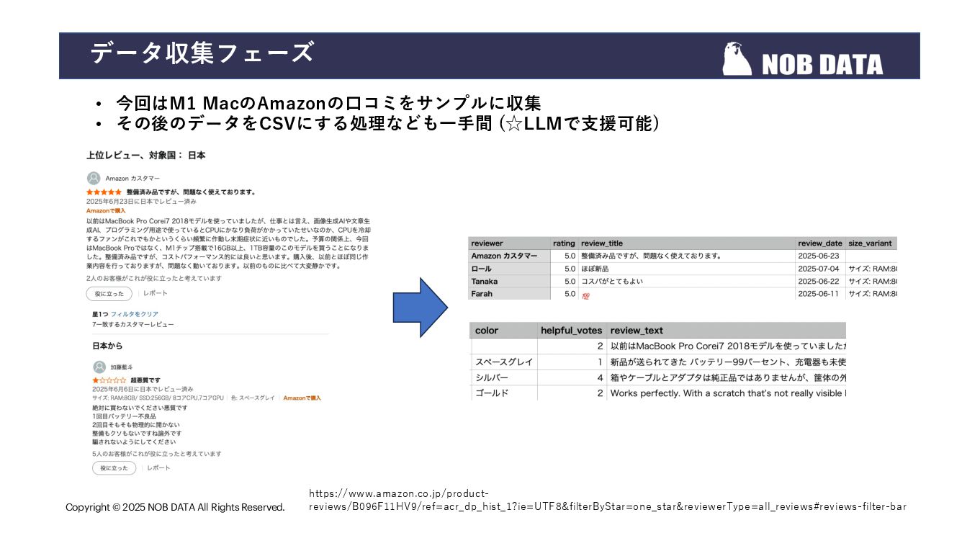This screenshot has height=551, width=980.
Task: Select the color column header
Action: point(503,331)
